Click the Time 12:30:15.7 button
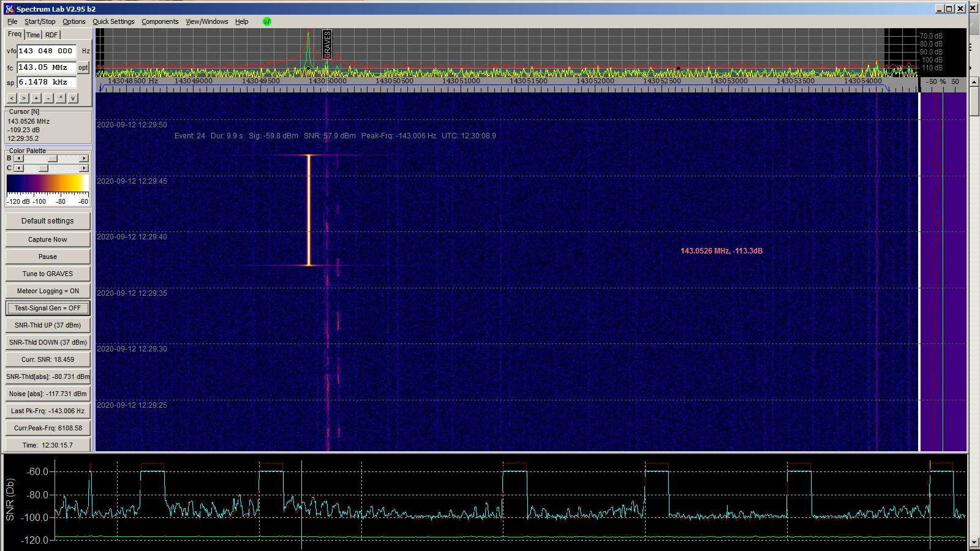Viewport: 980px width, 551px height. (48, 445)
